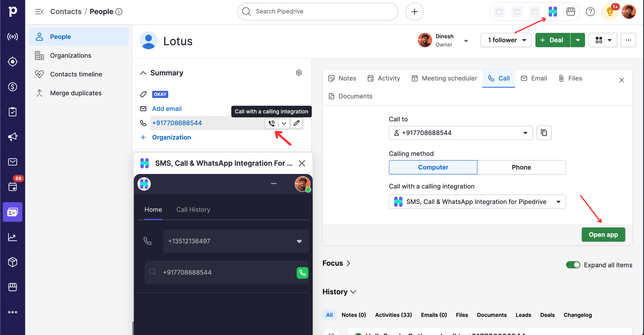Open the owner Dinesh dropdown
This screenshot has height=335, width=644.
pos(466,41)
